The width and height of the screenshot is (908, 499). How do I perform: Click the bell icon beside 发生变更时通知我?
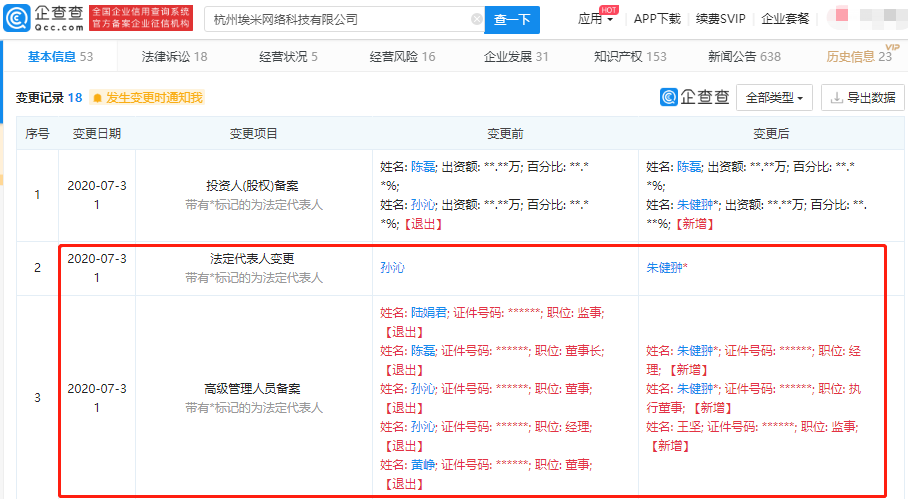click(x=97, y=98)
